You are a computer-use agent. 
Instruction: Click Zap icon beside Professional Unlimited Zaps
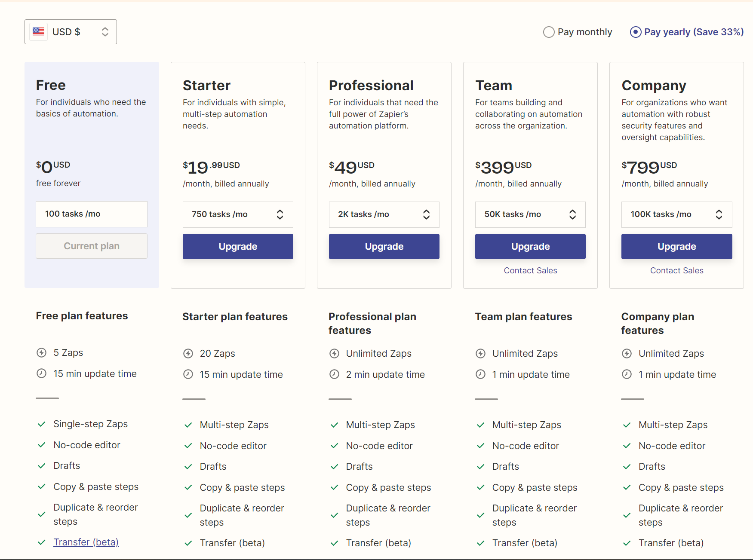click(334, 354)
